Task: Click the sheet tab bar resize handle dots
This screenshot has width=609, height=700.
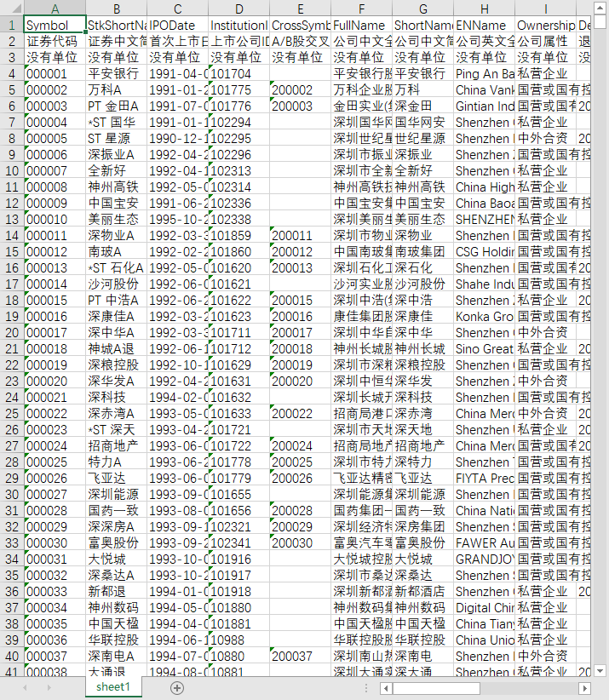Action: (366, 688)
